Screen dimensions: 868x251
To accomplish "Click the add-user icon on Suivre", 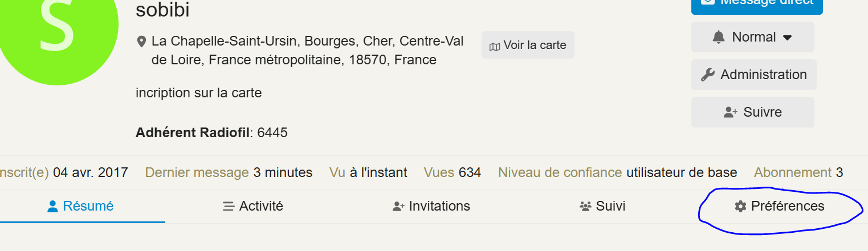I will [731, 113].
